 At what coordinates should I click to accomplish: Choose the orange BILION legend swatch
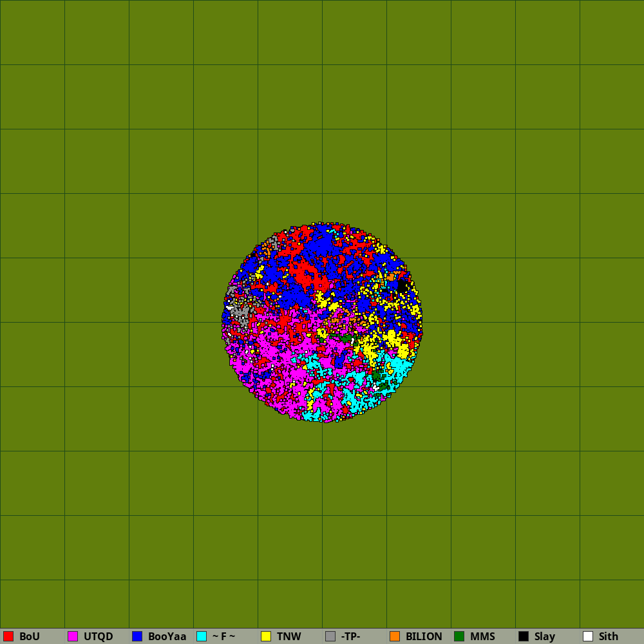[x=395, y=636]
